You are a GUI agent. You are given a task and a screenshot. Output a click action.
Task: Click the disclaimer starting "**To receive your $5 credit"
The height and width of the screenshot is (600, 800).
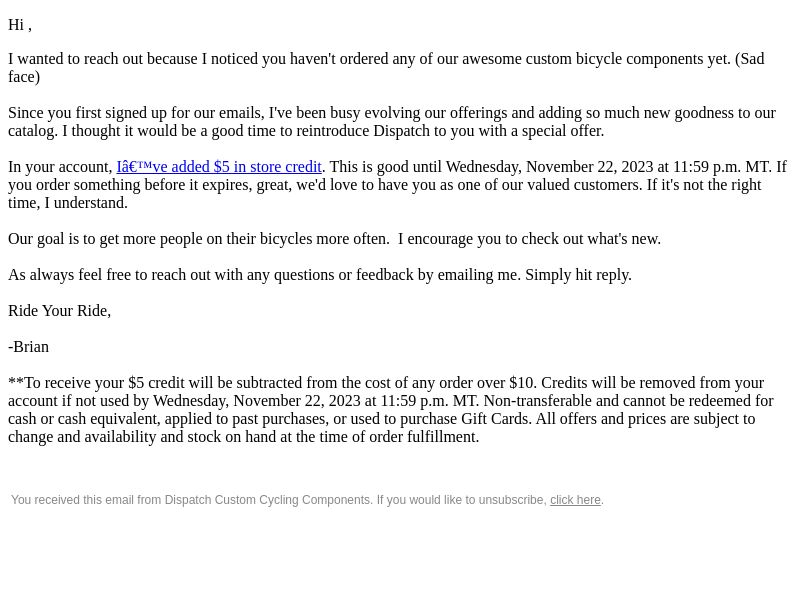pos(391,410)
